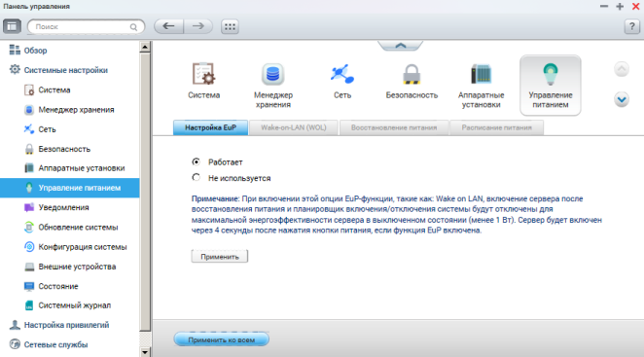This screenshot has width=644, height=357.
Task: Click Аппаратные установки sidebar icon
Action: point(29,168)
